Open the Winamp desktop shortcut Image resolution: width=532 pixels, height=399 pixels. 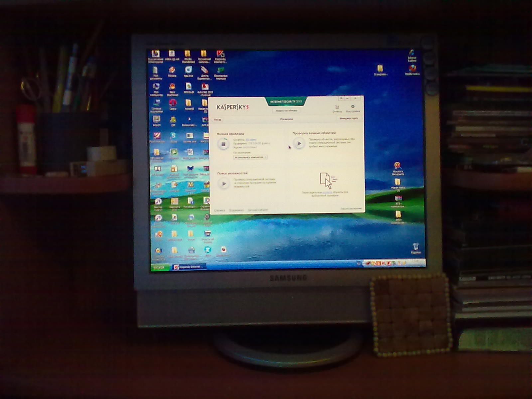tap(172, 72)
